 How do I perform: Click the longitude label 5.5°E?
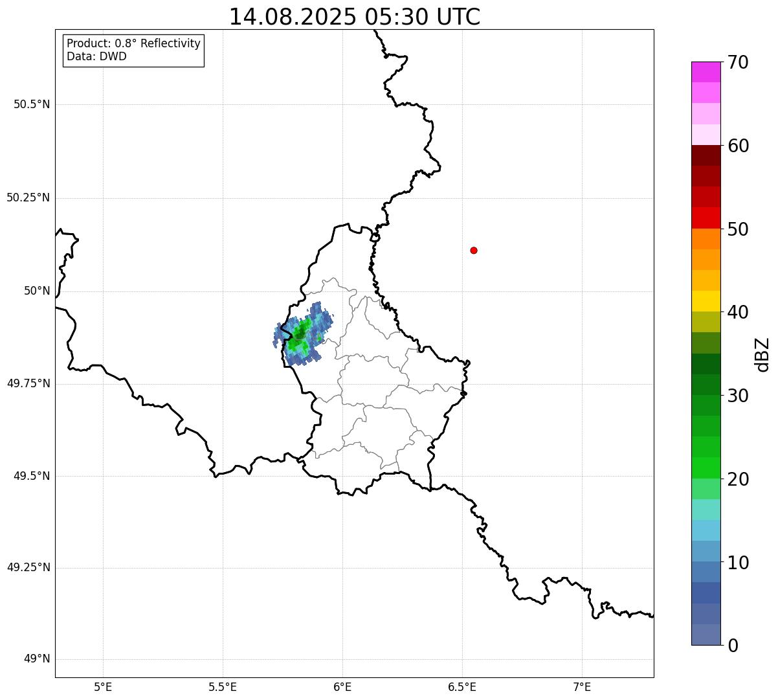pyautogui.click(x=223, y=686)
